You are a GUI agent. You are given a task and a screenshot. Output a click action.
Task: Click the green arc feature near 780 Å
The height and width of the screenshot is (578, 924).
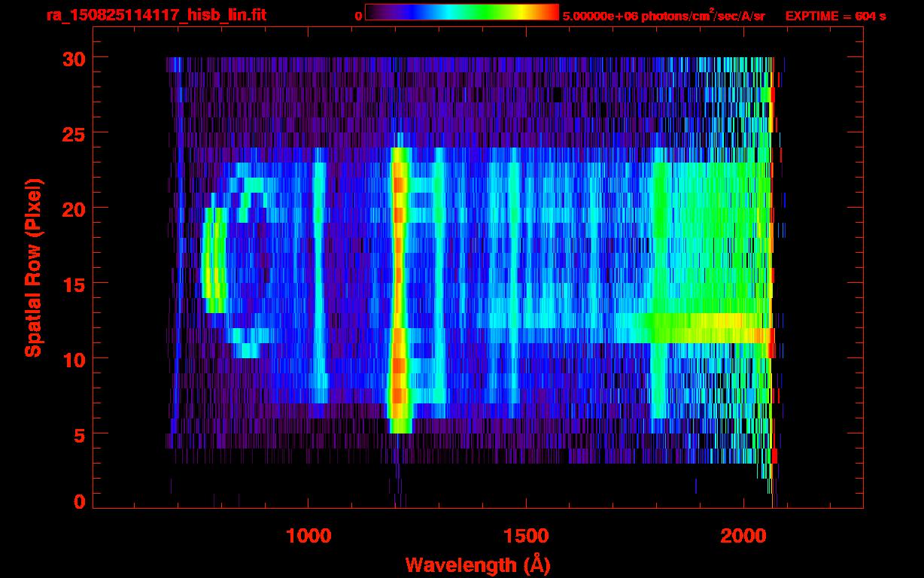pos(214,260)
